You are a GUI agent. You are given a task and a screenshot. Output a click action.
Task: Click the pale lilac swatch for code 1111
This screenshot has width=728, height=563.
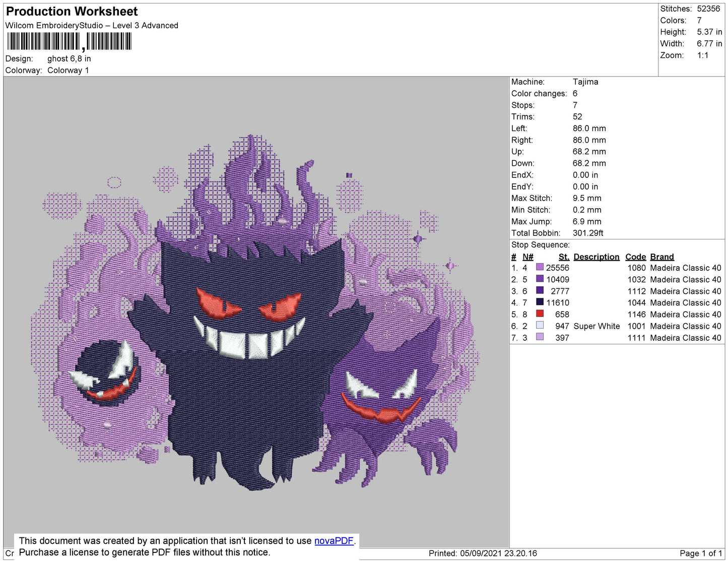point(540,337)
